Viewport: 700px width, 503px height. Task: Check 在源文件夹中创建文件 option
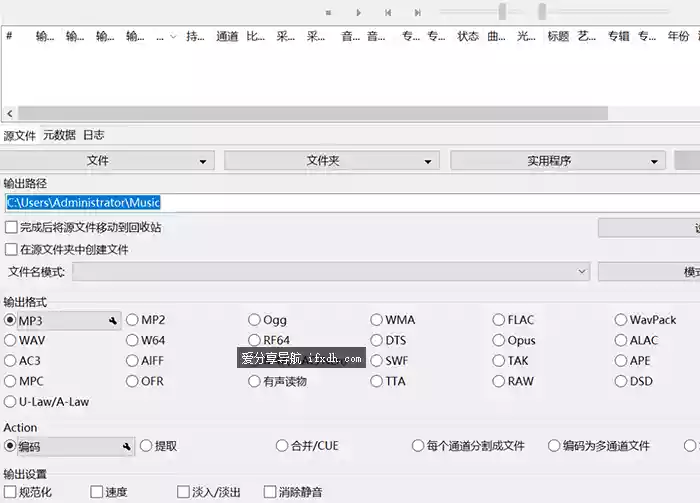click(x=12, y=250)
